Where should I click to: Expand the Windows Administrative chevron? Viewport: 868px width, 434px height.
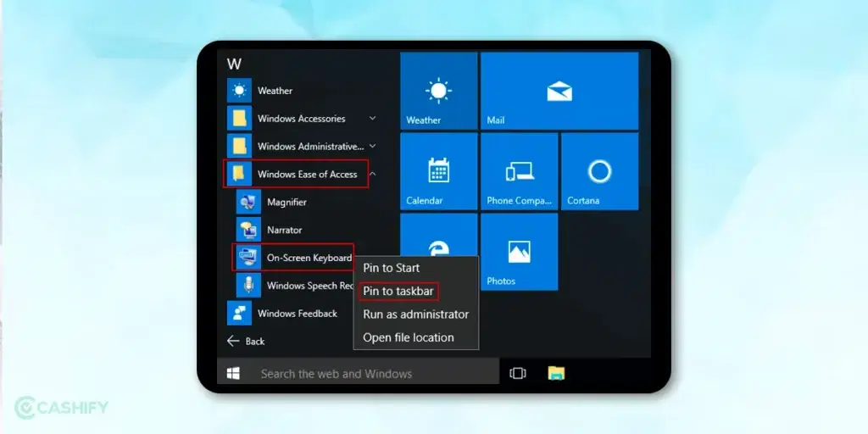click(x=373, y=146)
